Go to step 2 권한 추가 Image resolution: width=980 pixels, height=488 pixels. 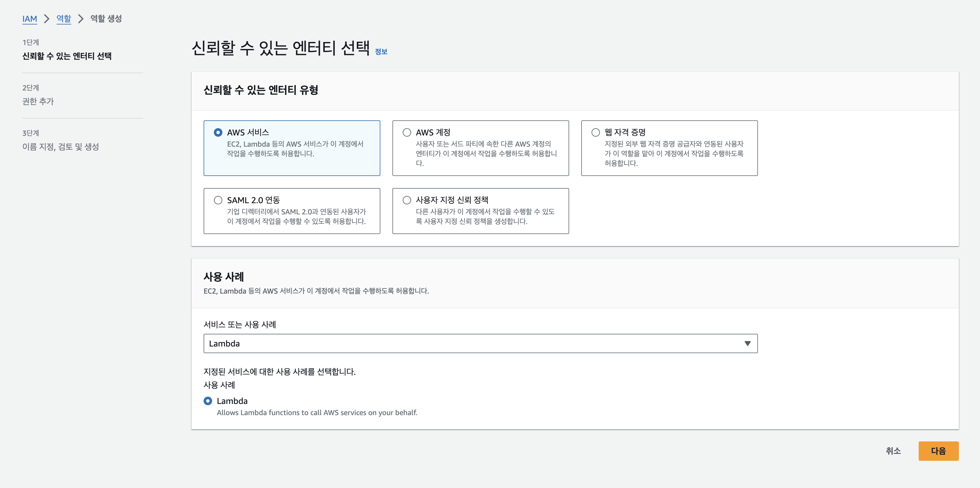38,101
